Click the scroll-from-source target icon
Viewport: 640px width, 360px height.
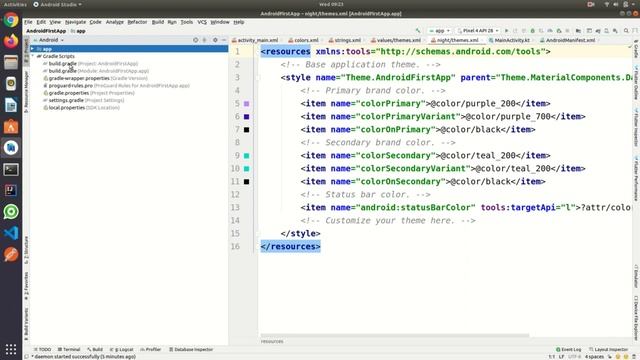196,40
